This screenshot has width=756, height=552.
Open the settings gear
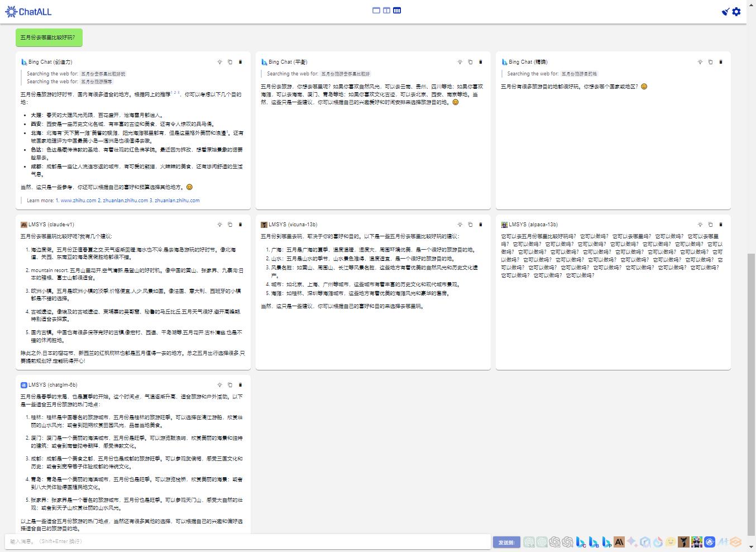pyautogui.click(x=736, y=12)
